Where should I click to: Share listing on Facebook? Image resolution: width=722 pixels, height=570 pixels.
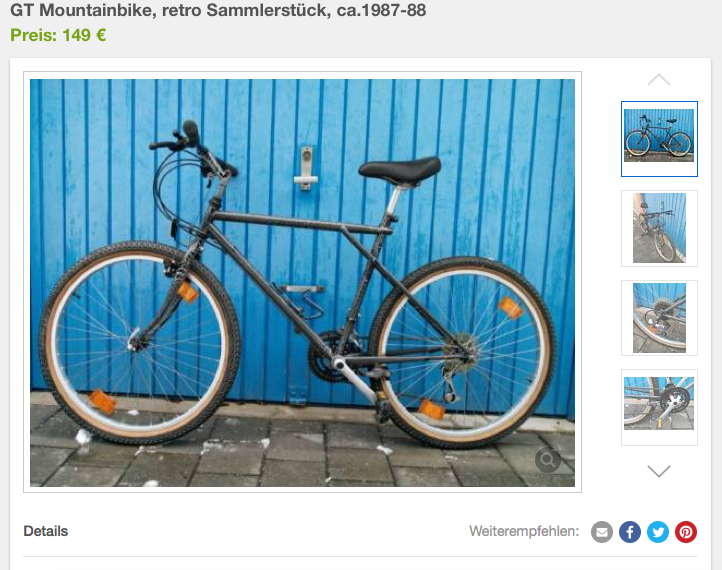[630, 532]
